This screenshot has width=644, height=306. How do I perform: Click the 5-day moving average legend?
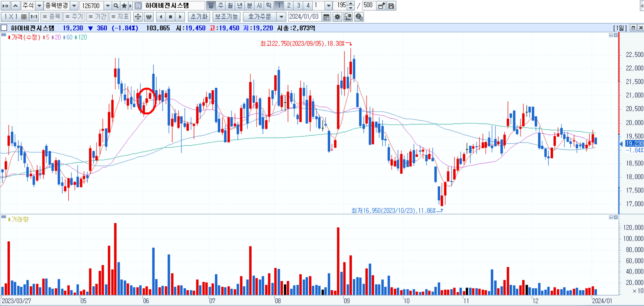tap(46, 37)
